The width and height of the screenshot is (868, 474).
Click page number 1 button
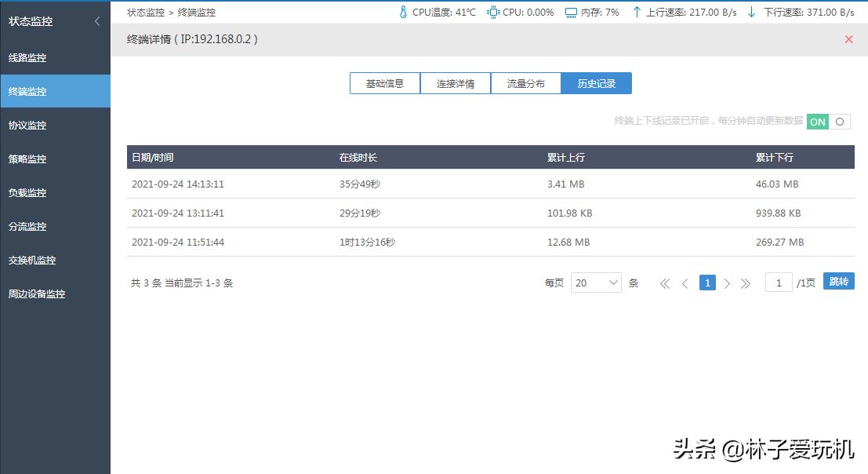(707, 283)
